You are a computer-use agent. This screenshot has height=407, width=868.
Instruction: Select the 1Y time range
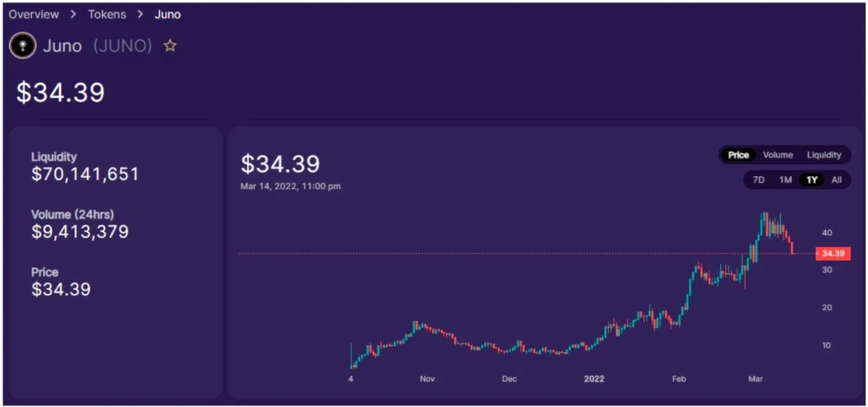pos(812,180)
